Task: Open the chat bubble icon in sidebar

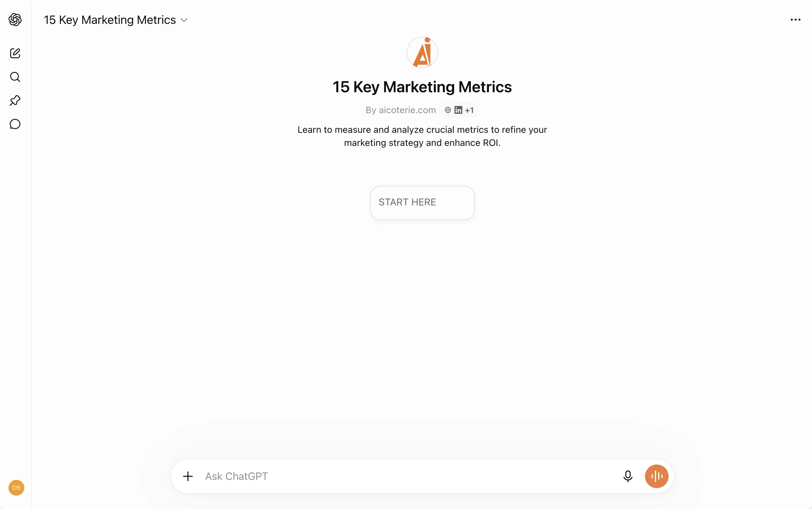Action: pyautogui.click(x=15, y=124)
